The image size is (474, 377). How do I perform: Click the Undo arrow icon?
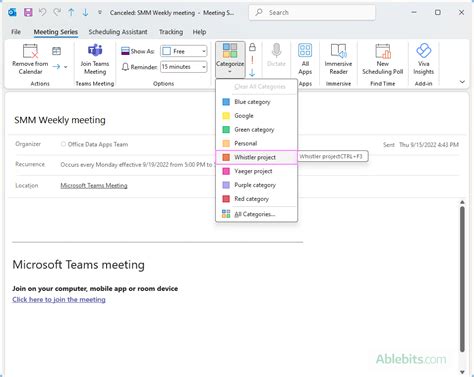(42, 13)
